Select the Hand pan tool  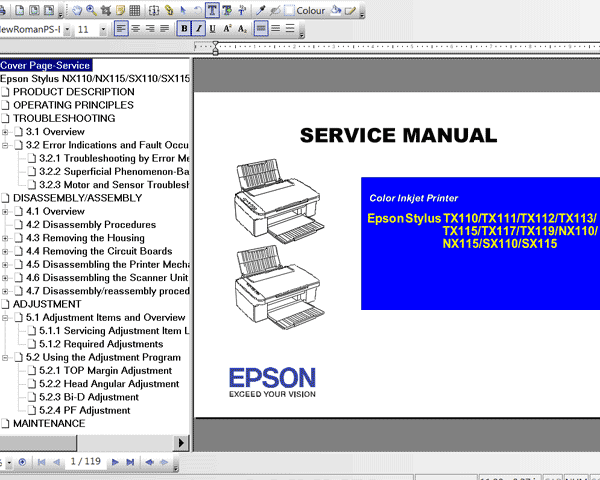click(x=77, y=10)
